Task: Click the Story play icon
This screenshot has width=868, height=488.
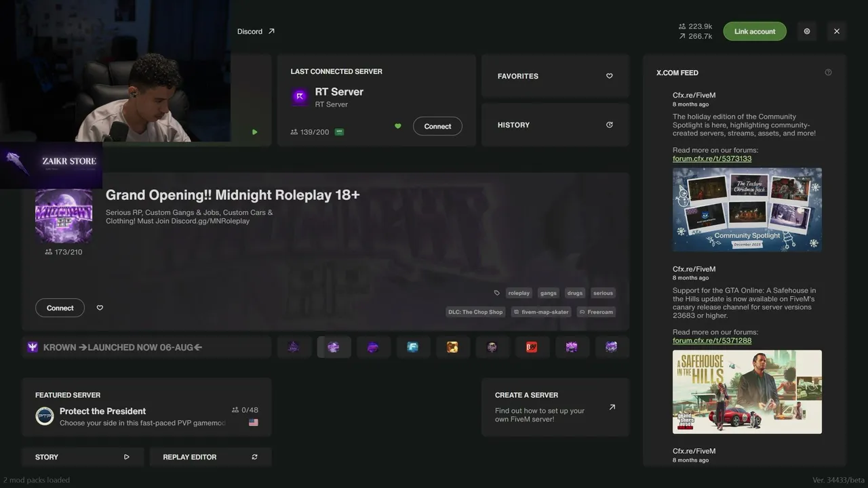Action: tap(126, 457)
